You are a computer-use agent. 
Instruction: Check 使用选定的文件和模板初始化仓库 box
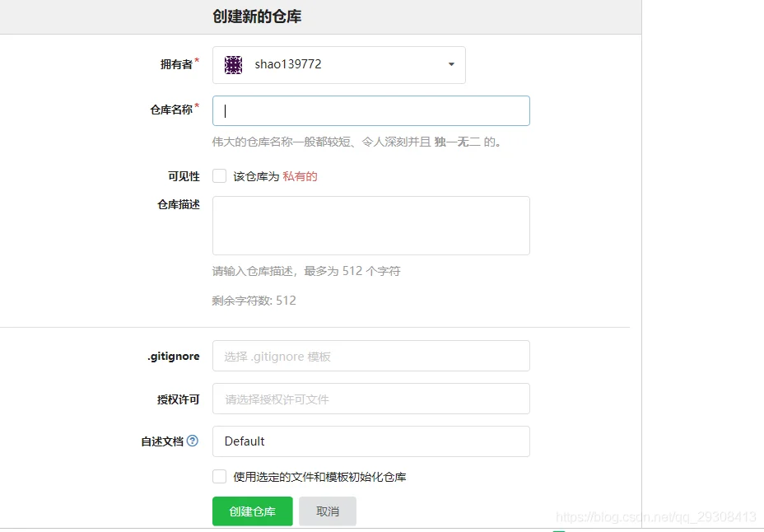point(219,477)
